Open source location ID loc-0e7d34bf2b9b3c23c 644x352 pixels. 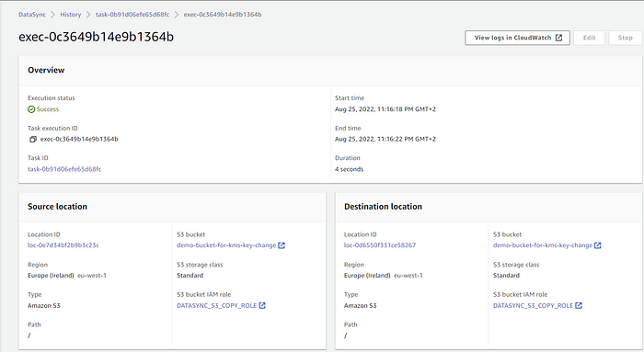(63, 245)
